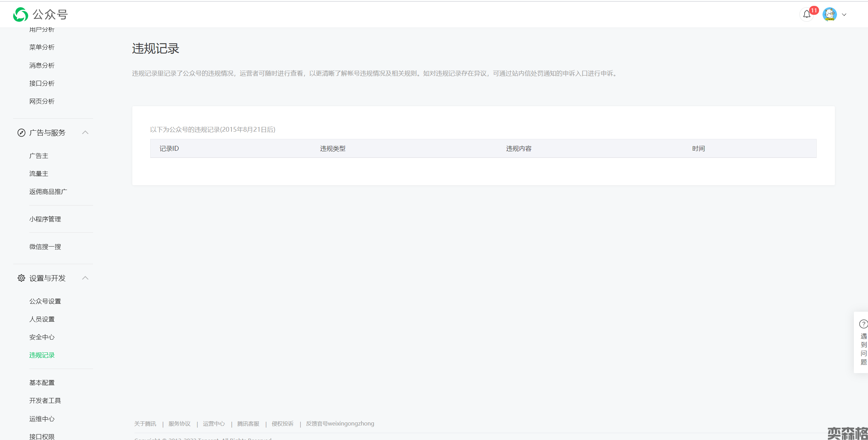Select 安全中心 menu item
The image size is (868, 440).
coord(42,337)
